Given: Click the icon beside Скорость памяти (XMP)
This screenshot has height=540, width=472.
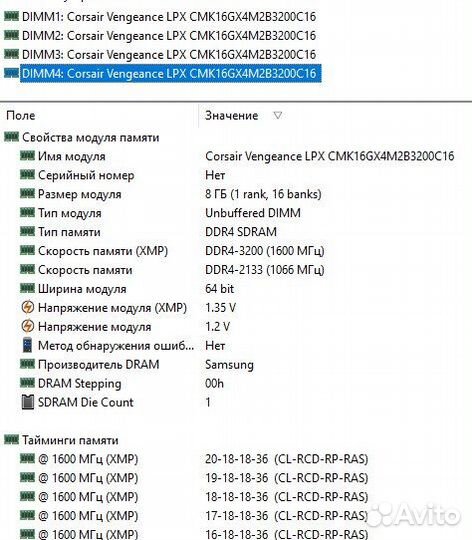Looking at the screenshot, I should click(x=27, y=250).
